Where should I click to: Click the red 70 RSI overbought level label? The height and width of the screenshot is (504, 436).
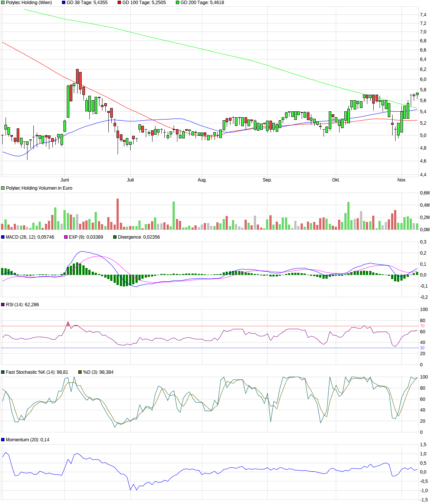(422, 326)
